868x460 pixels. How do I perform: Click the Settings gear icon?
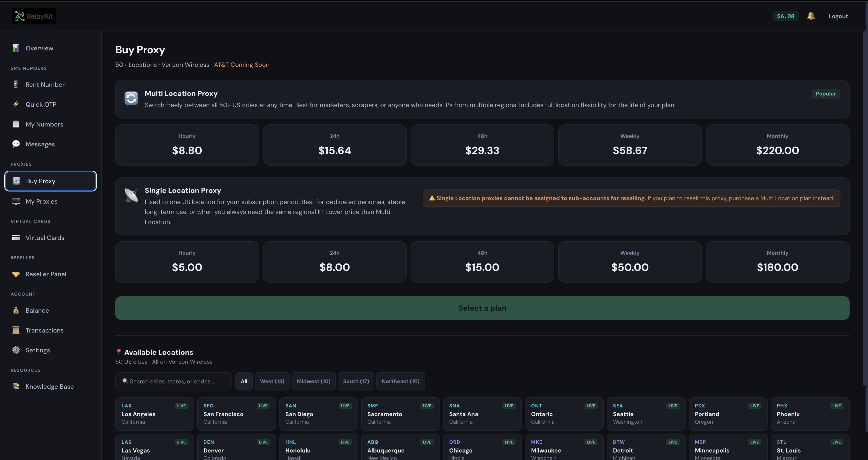16,350
